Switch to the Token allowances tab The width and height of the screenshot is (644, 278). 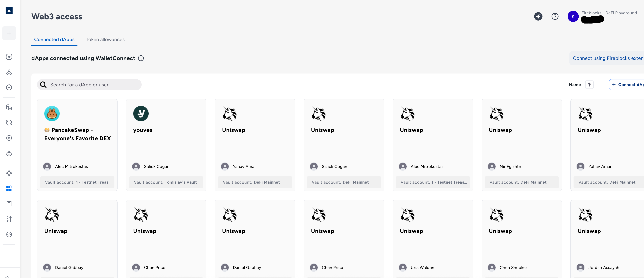[105, 40]
